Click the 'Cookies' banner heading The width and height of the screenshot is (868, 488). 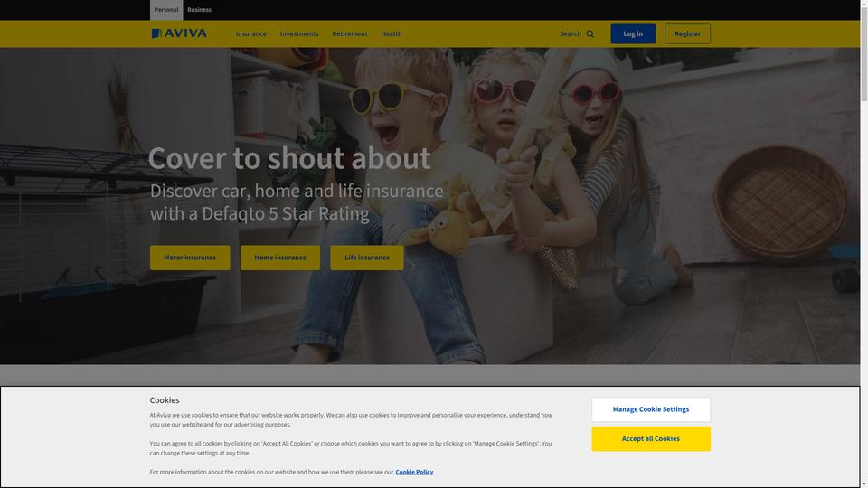[165, 400]
